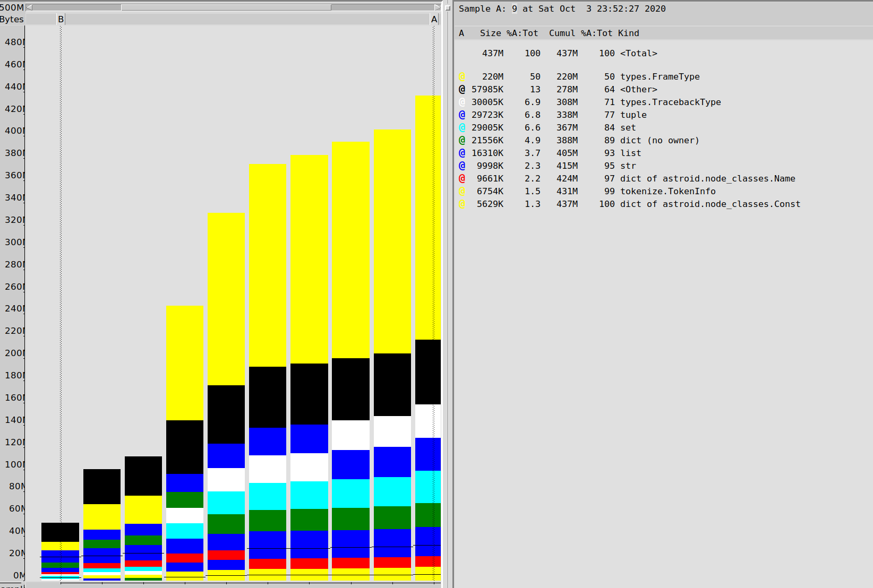
Task: Click dict of astroid.node_classes.Const label
Action: 711,204
